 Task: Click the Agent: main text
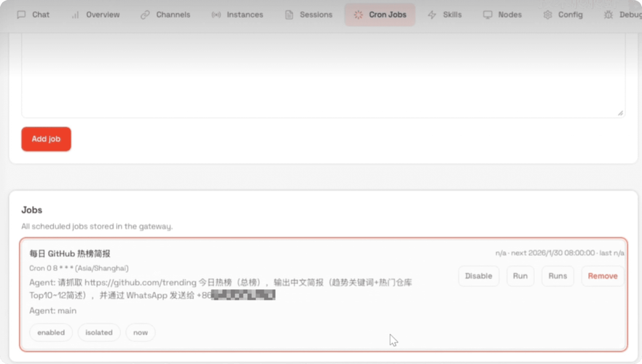click(52, 311)
